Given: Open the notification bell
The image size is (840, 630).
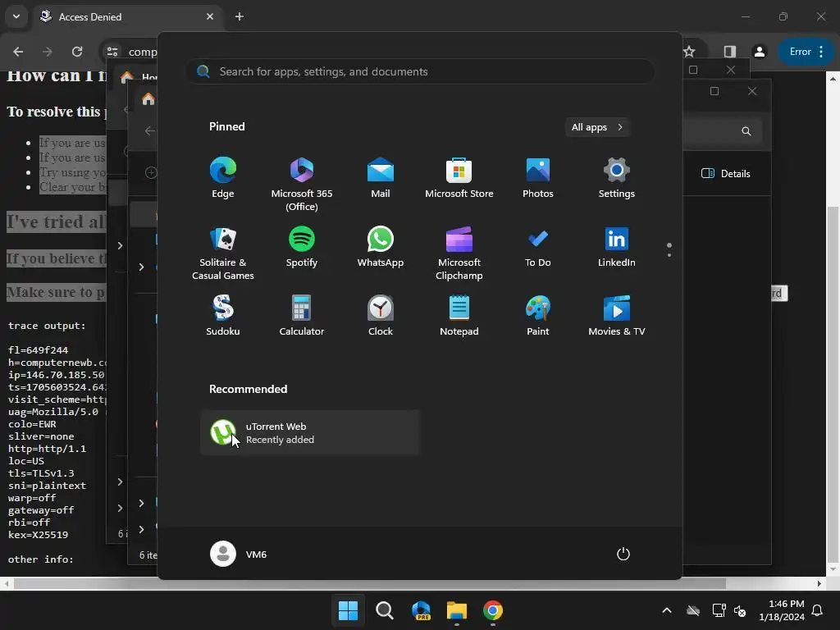Looking at the screenshot, I should pos(818,610).
